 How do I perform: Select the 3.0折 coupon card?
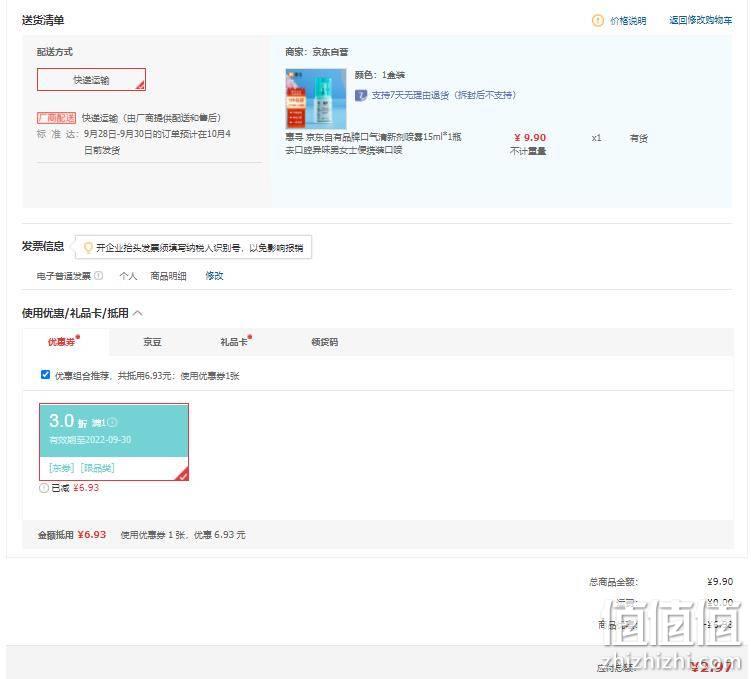pos(114,441)
